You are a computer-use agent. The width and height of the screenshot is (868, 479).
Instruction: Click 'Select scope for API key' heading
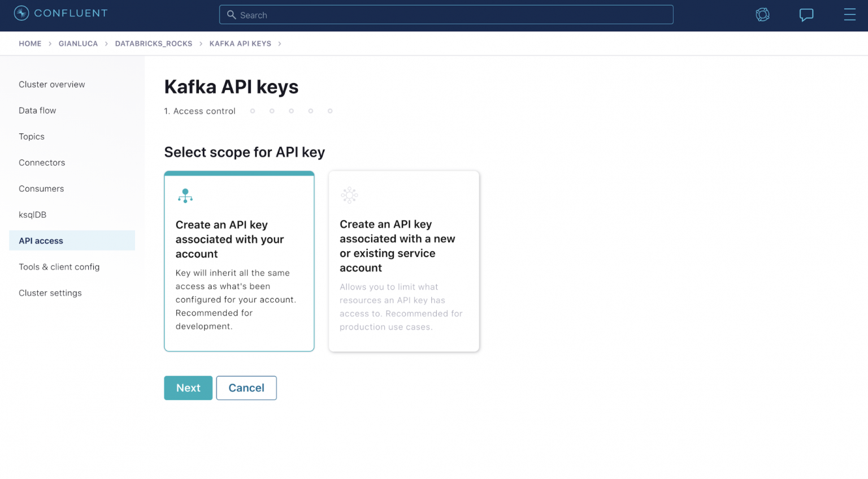244,152
